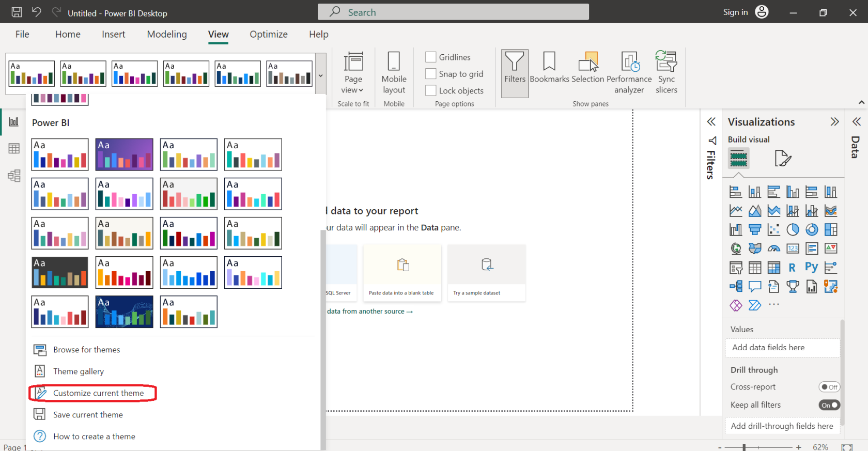
Task: Turn on the Cross-report toggle
Action: click(829, 387)
